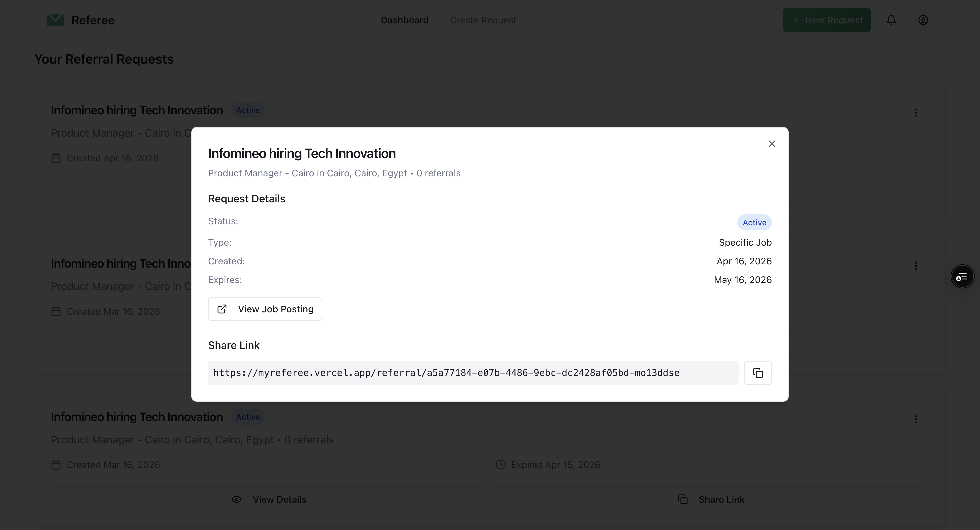Click the Created Apr 16, 2026 card text

(x=113, y=158)
